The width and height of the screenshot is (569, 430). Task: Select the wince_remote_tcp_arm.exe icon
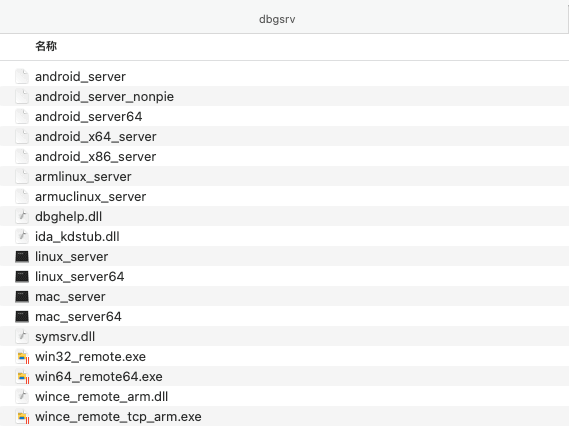(22, 417)
